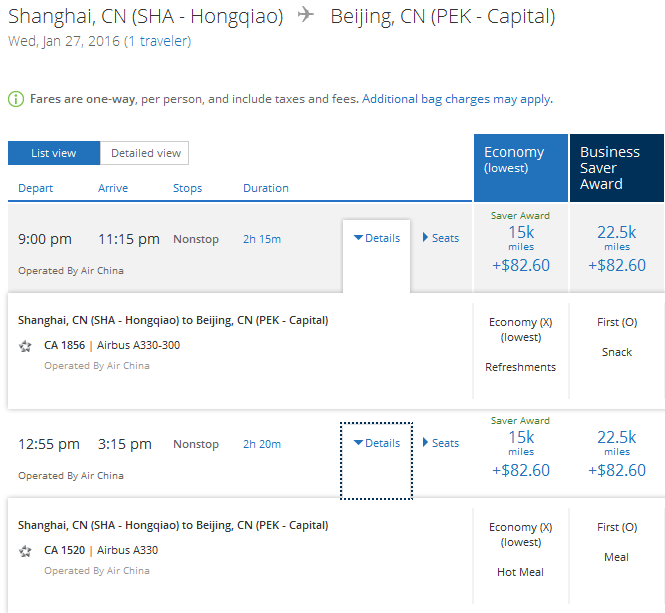This screenshot has height=613, width=665.
Task: Switch to List view tab
Action: coord(54,153)
